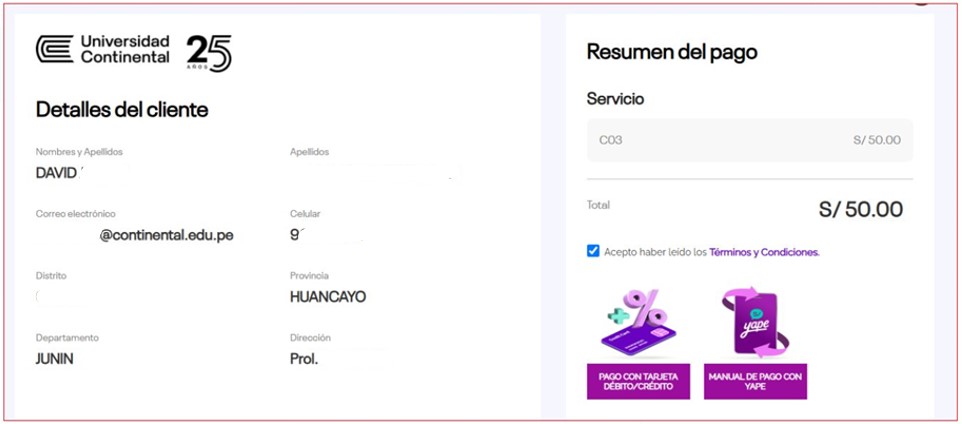Choose Pago con Tarjeta Débito/Crédito
The image size is (962, 424).
click(638, 381)
